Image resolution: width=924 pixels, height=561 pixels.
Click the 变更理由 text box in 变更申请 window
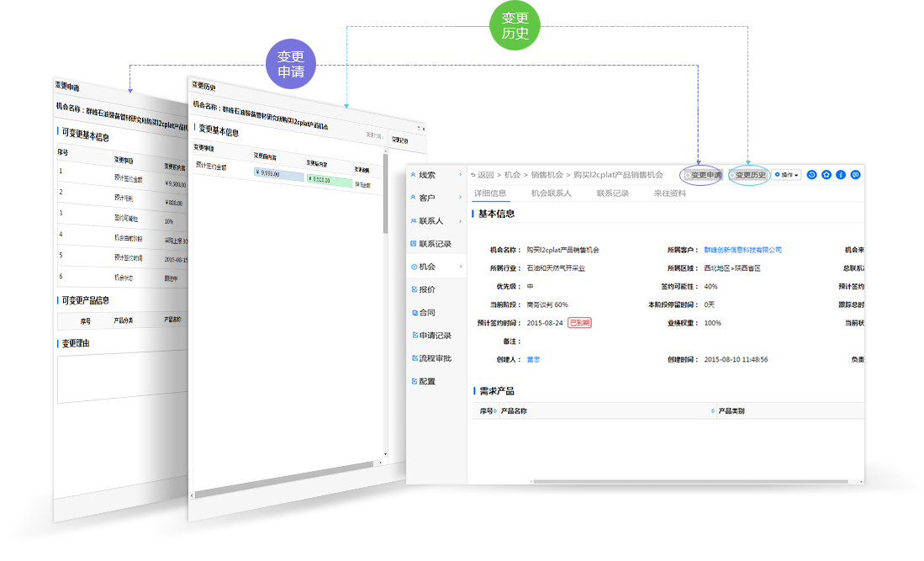click(123, 378)
